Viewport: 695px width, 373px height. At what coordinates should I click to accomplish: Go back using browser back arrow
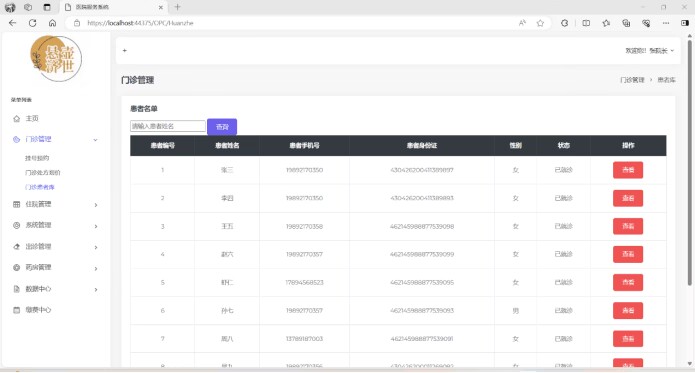coord(12,23)
